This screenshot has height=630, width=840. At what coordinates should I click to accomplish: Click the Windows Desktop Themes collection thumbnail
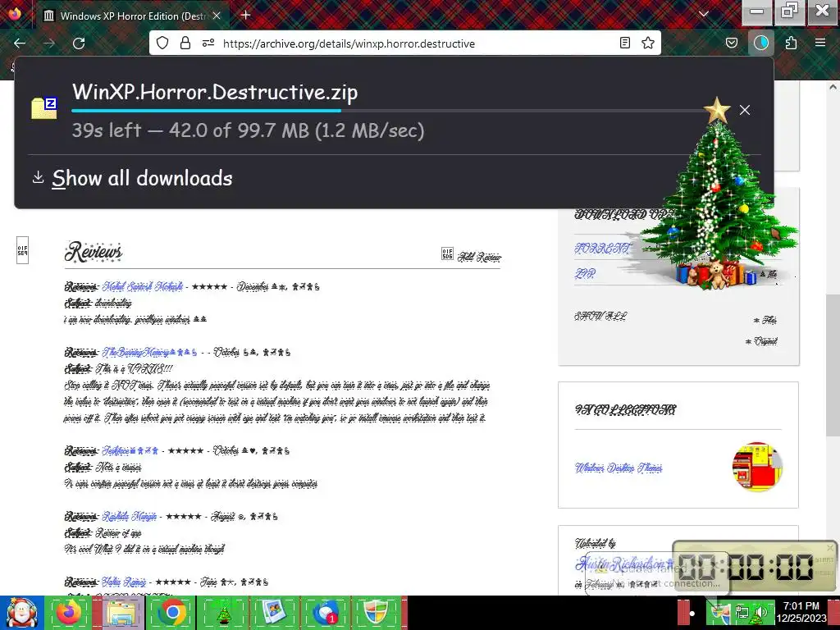[756, 467]
